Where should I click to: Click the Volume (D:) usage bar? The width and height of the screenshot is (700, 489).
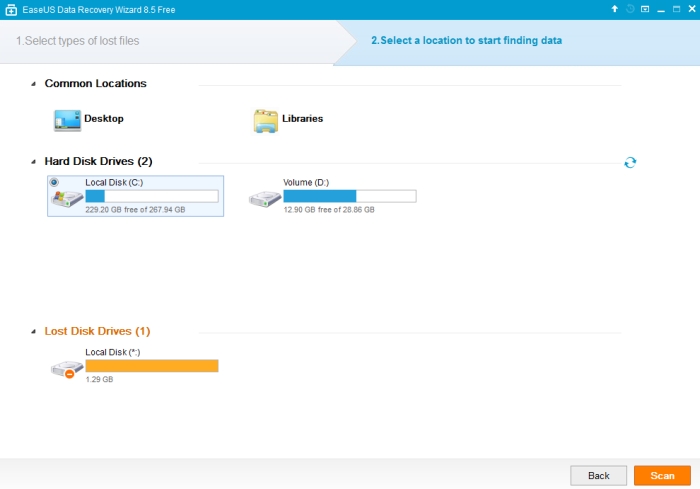point(350,196)
